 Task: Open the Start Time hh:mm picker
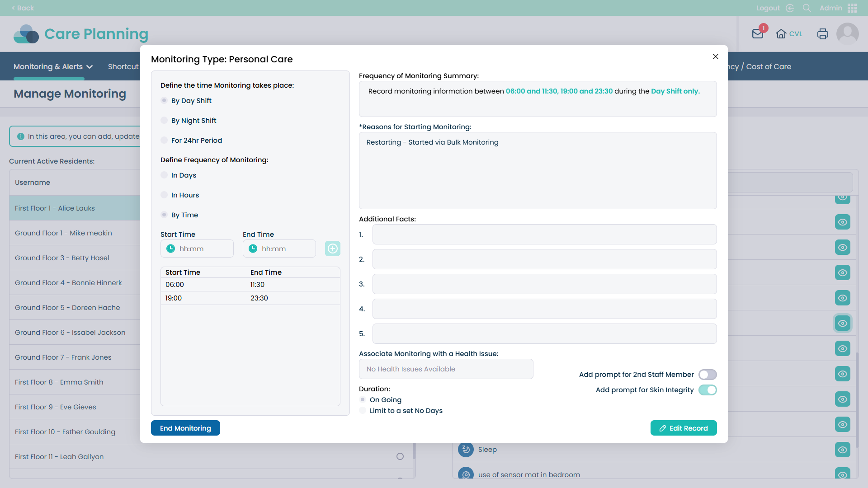[x=197, y=249]
